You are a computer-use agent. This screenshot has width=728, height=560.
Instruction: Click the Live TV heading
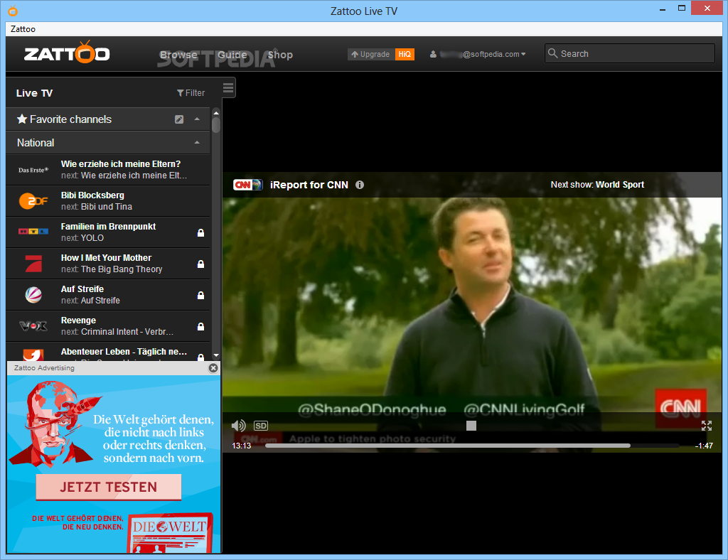34,93
